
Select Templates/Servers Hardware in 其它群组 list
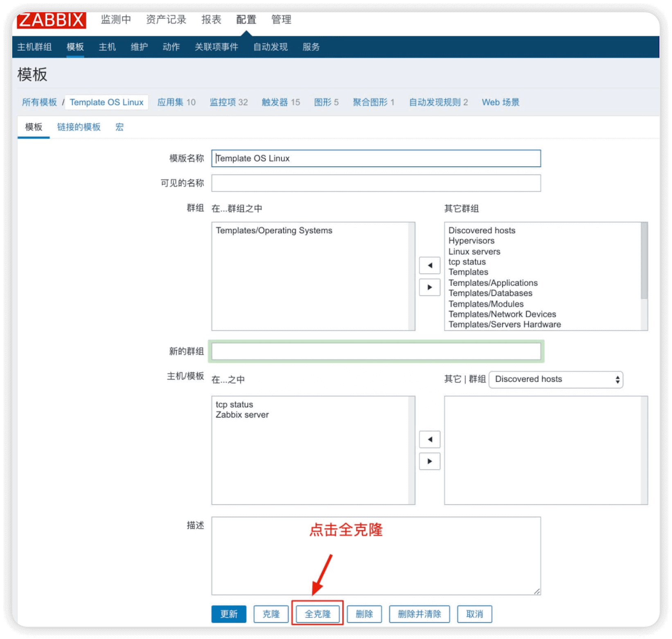(505, 324)
